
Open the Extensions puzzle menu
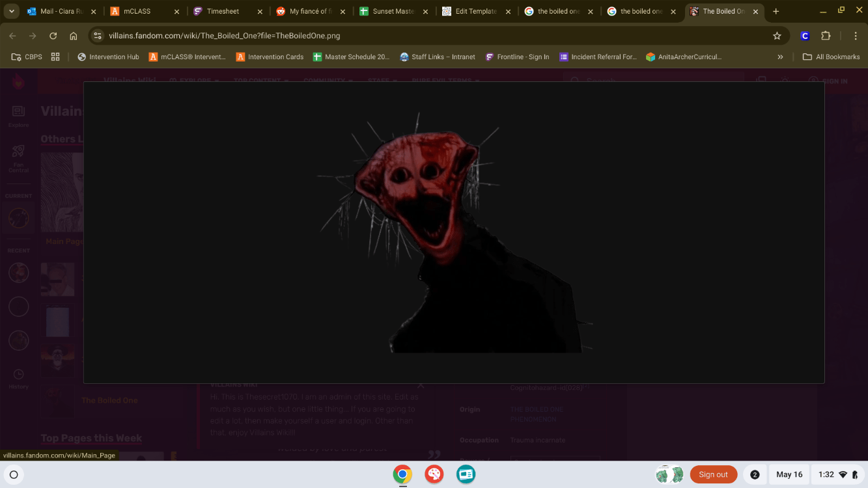826,36
